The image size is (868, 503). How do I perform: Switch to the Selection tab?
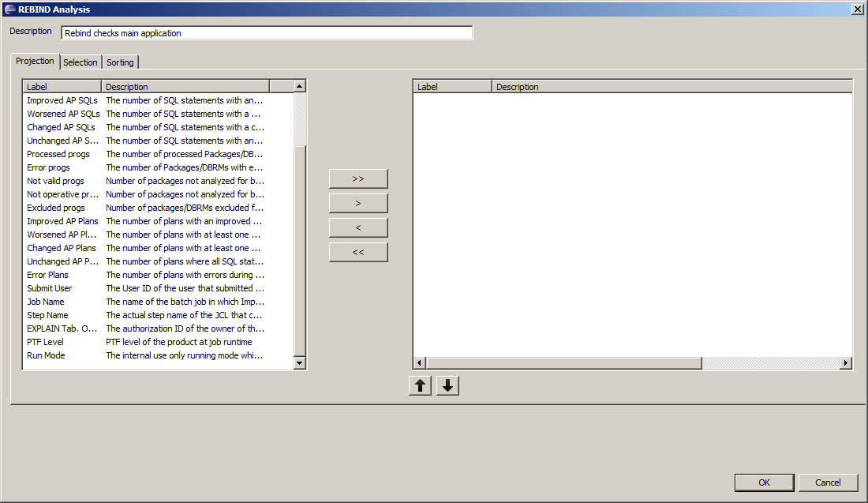80,62
